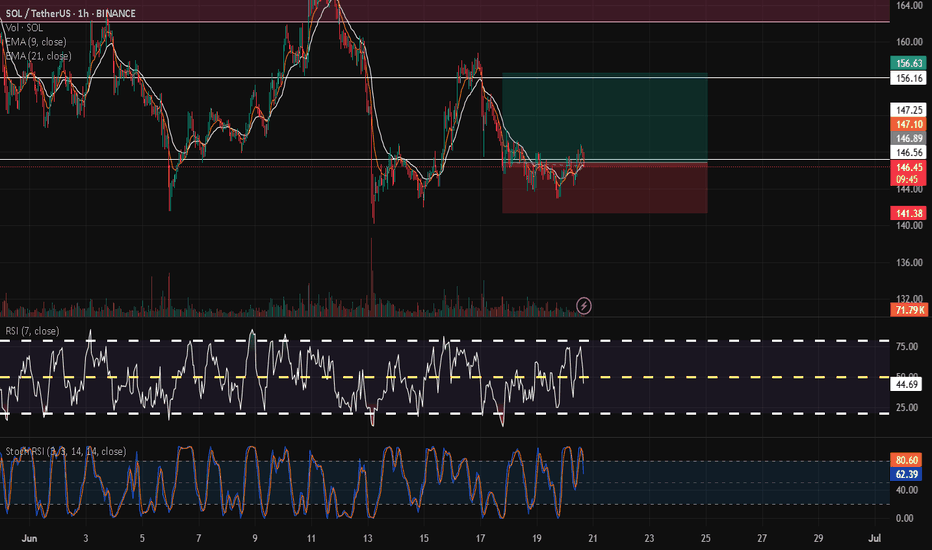Click the 156.63 green price label
Image resolution: width=932 pixels, height=550 pixels.
[908, 63]
